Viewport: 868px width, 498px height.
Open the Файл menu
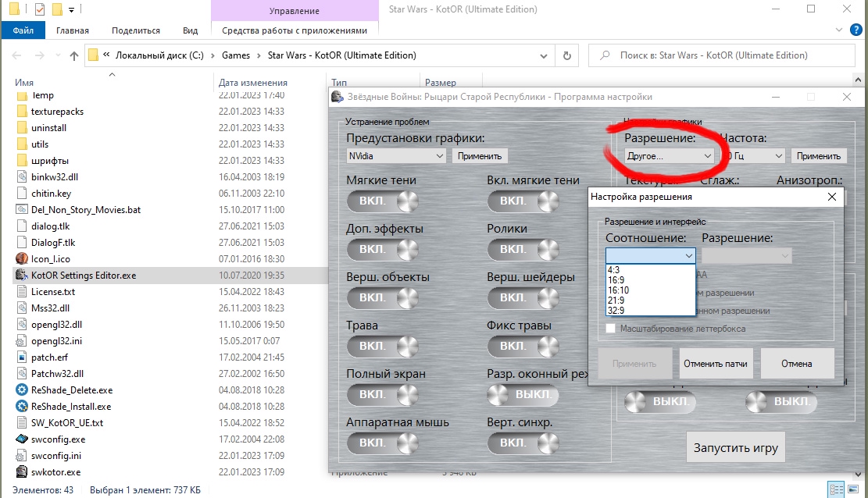pos(23,30)
